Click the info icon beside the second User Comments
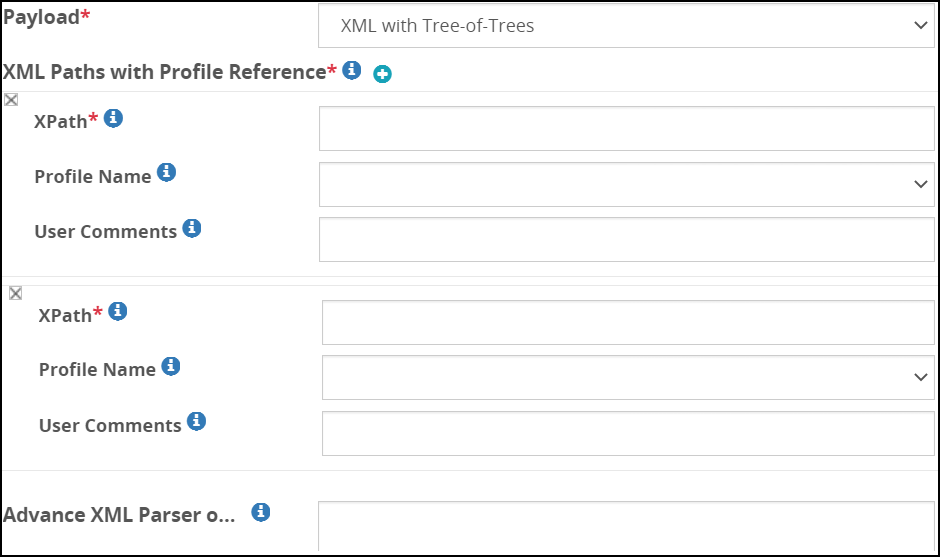 pos(197,421)
